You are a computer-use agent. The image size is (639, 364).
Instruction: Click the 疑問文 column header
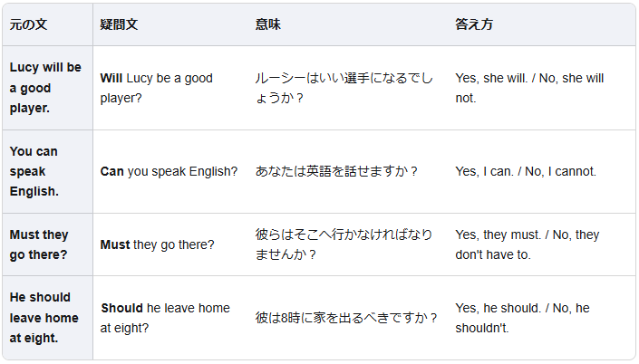pyautogui.click(x=119, y=25)
